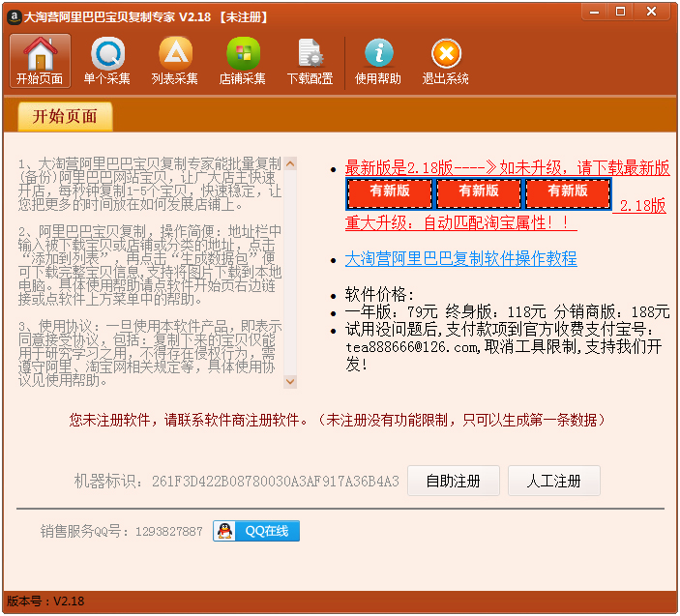Click the third 有新版 red banner
Viewport: 680px width, 616px height.
568,192
